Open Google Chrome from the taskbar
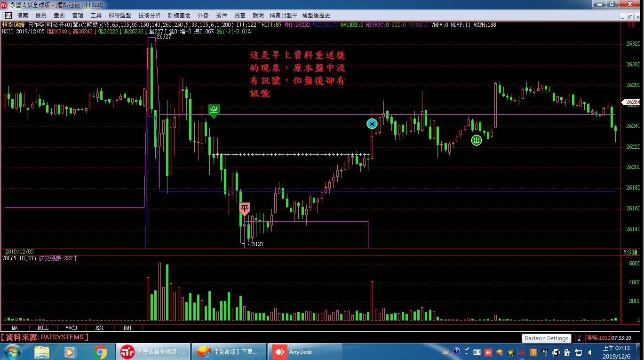This screenshot has width=644, height=360. pos(100,352)
